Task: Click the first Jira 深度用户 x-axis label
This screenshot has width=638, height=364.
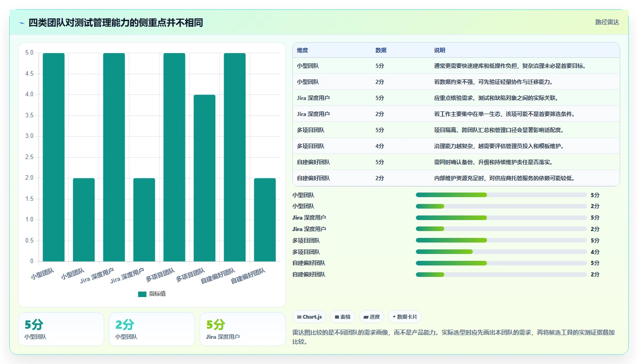Action: click(x=97, y=276)
